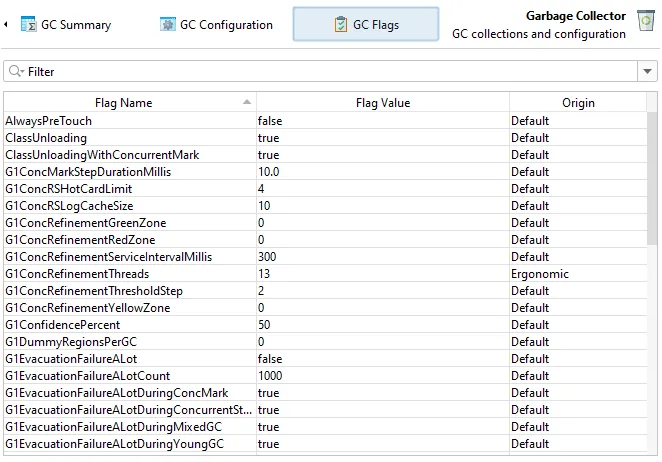Select the AlwaysPreTouch row
Viewport: 662px width, 462px height.
click(x=325, y=121)
